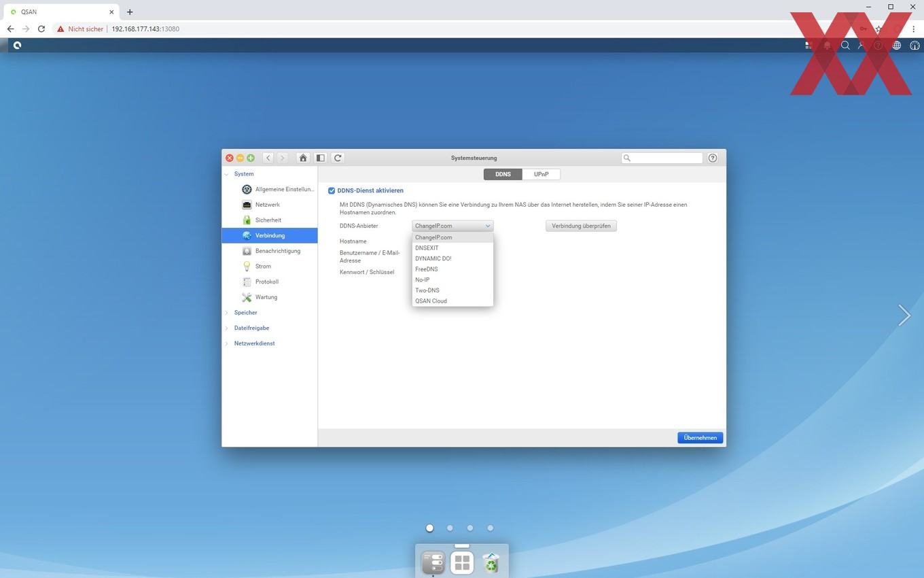Open the recycle bin in the dock
The width and height of the screenshot is (924, 578).
pos(491,563)
